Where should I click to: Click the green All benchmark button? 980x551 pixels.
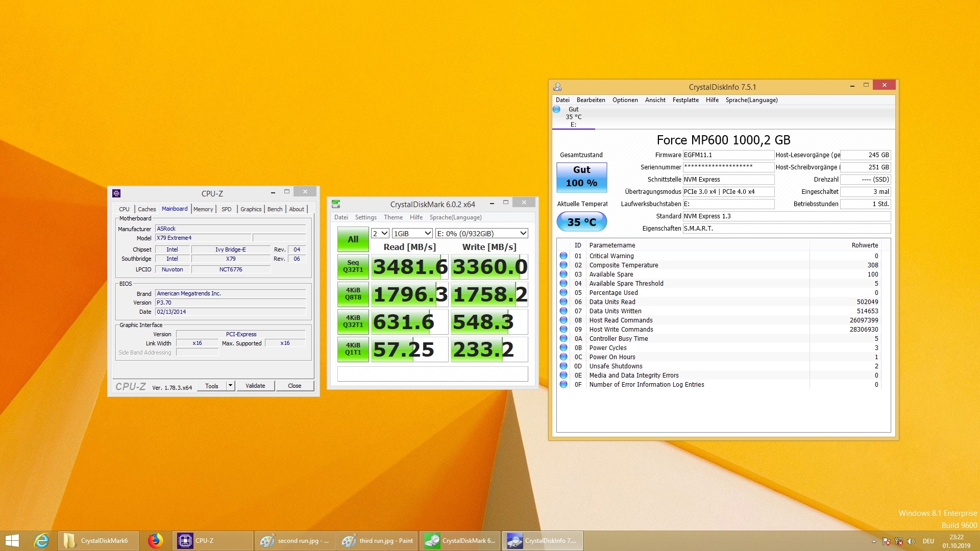coord(353,239)
